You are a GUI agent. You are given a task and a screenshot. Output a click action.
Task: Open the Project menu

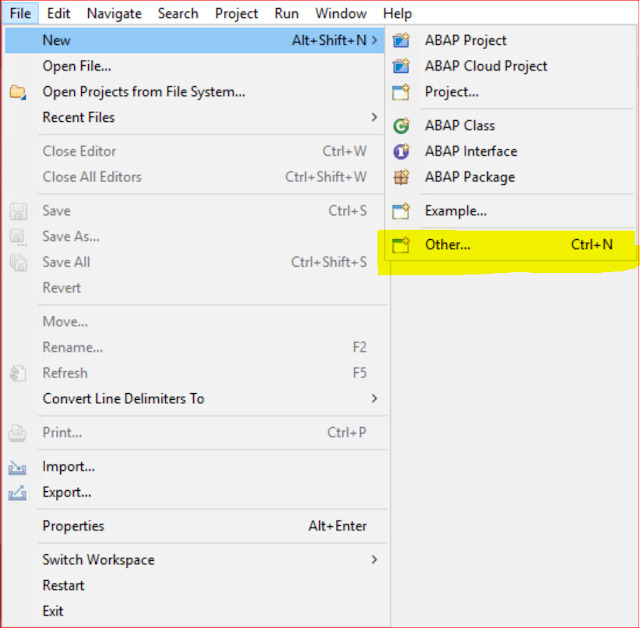click(x=236, y=13)
